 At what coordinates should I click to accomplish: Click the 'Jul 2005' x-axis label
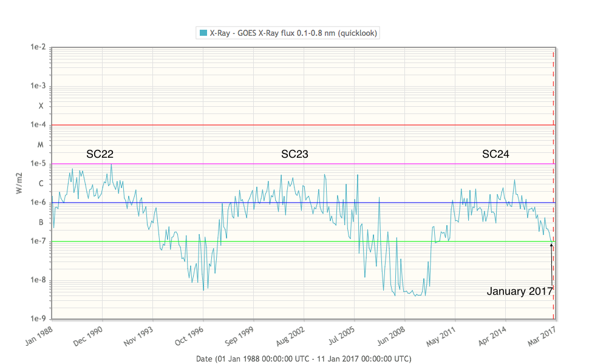coord(341,335)
